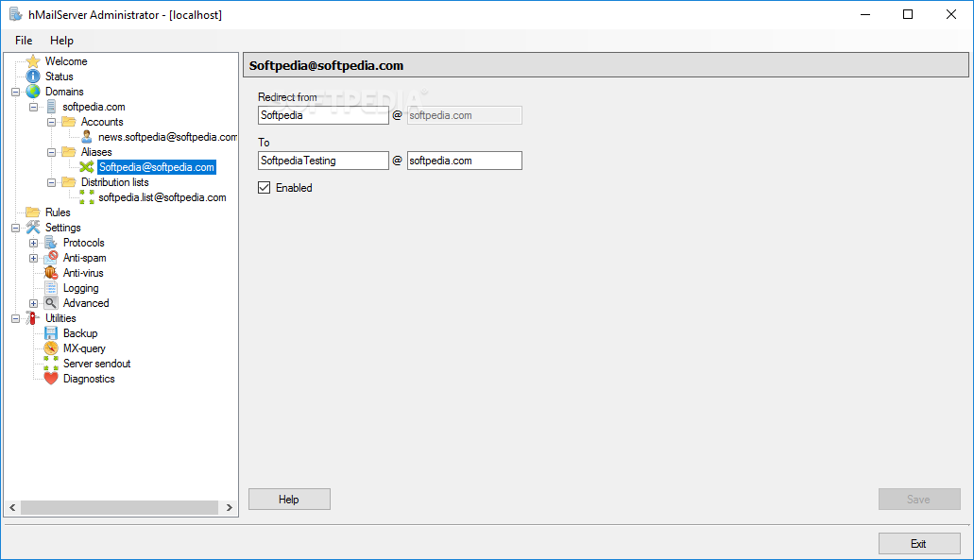This screenshot has width=974, height=560.
Task: Select the Backup tree item label
Action: pos(80,333)
